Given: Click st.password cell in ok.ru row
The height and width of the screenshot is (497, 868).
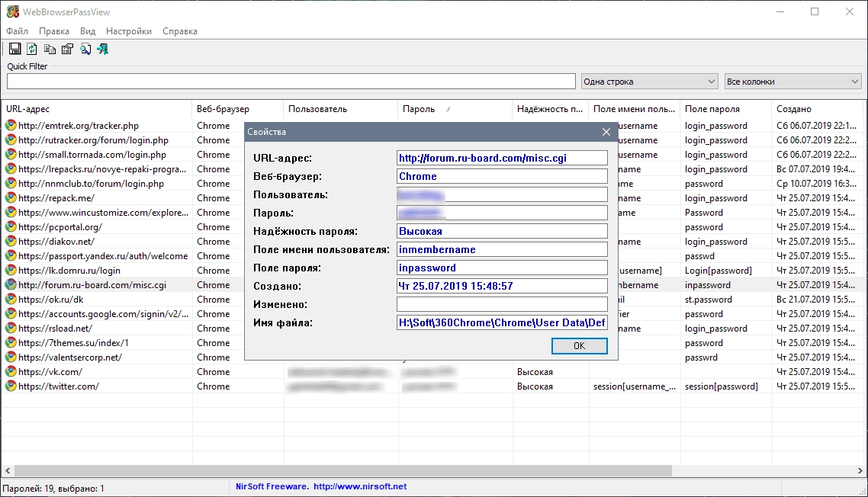Looking at the screenshot, I should pos(708,300).
